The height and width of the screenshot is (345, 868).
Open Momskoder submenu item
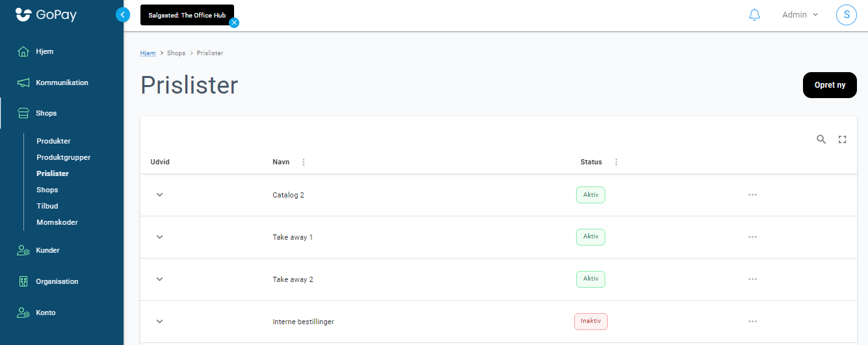point(57,222)
